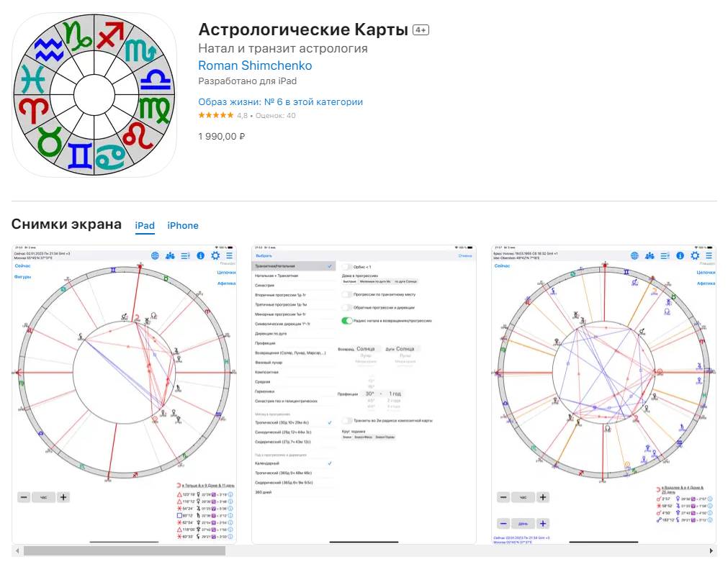Select 'Натальная + Транзитная' row
The height and width of the screenshot is (572, 728).
click(293, 276)
